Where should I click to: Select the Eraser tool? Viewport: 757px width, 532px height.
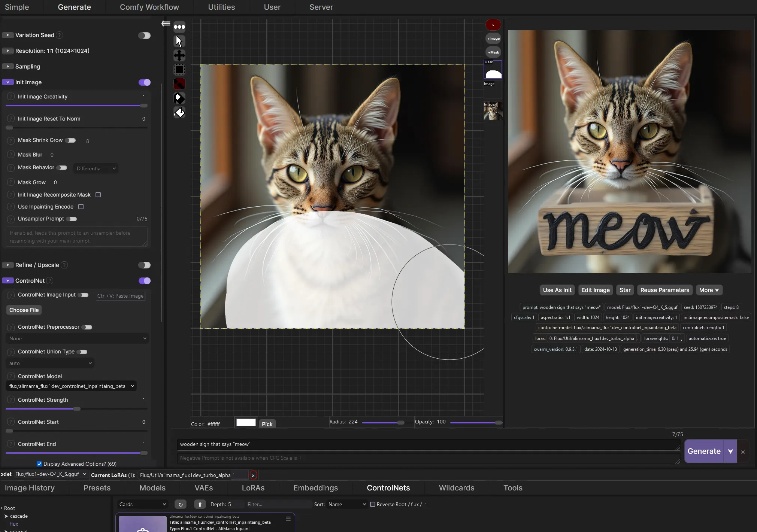pyautogui.click(x=179, y=98)
